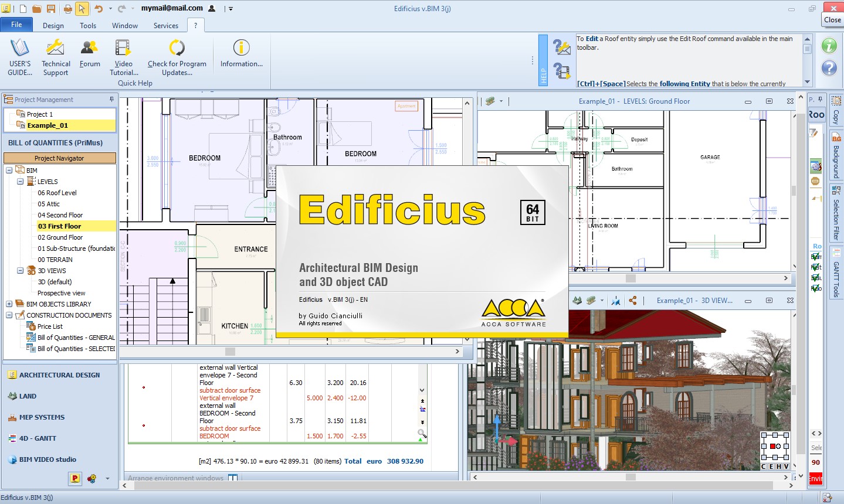Click the blue question mark help button
The height and width of the screenshot is (504, 844).
pos(829,68)
